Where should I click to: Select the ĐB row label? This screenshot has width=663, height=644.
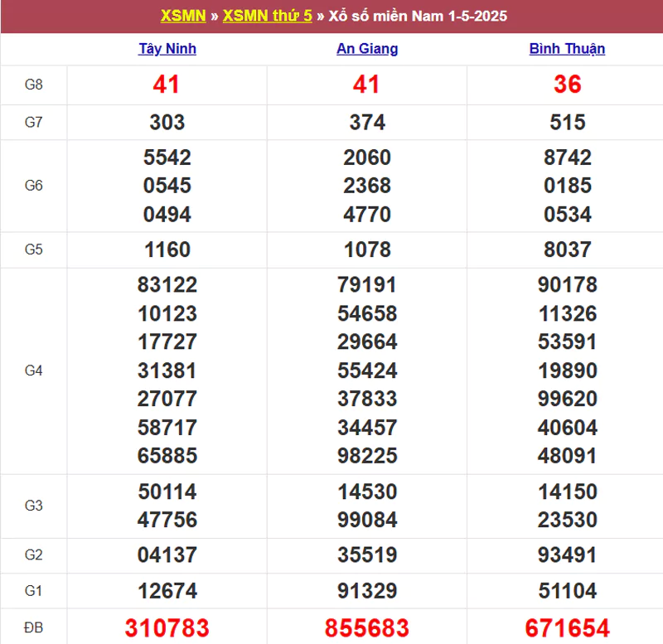click(34, 627)
